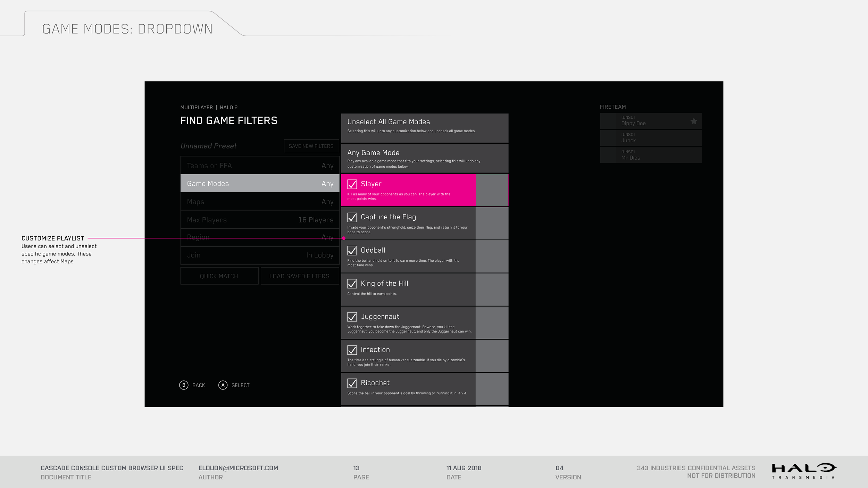The width and height of the screenshot is (868, 488).
Task: Toggle the Oddball game mode checkbox
Action: pyautogui.click(x=352, y=251)
